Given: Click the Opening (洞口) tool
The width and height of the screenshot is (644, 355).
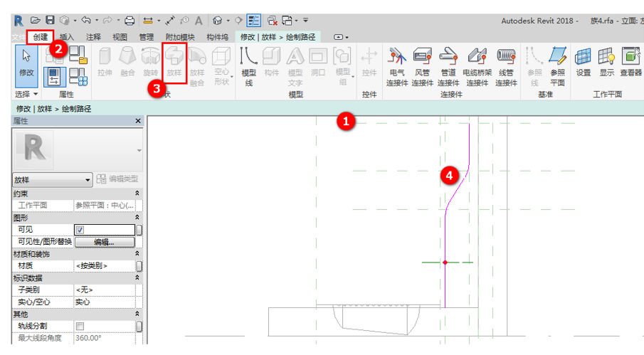Looking at the screenshot, I should click(318, 62).
